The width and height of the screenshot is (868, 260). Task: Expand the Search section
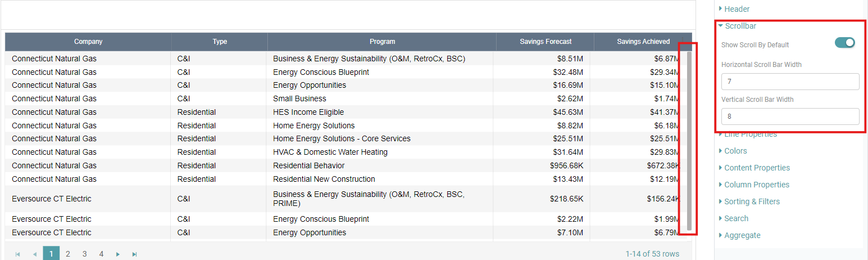pos(736,218)
